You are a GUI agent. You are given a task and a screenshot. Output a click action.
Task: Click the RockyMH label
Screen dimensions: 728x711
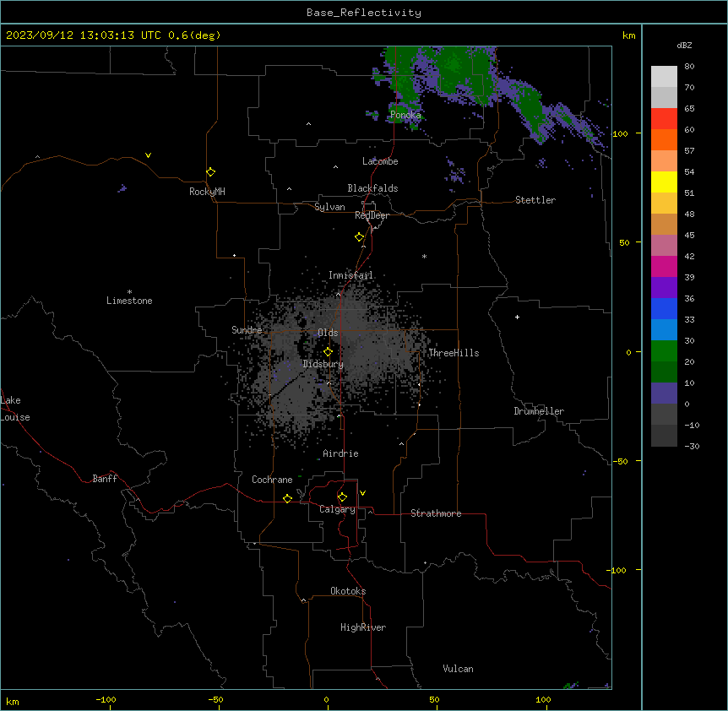207,192
